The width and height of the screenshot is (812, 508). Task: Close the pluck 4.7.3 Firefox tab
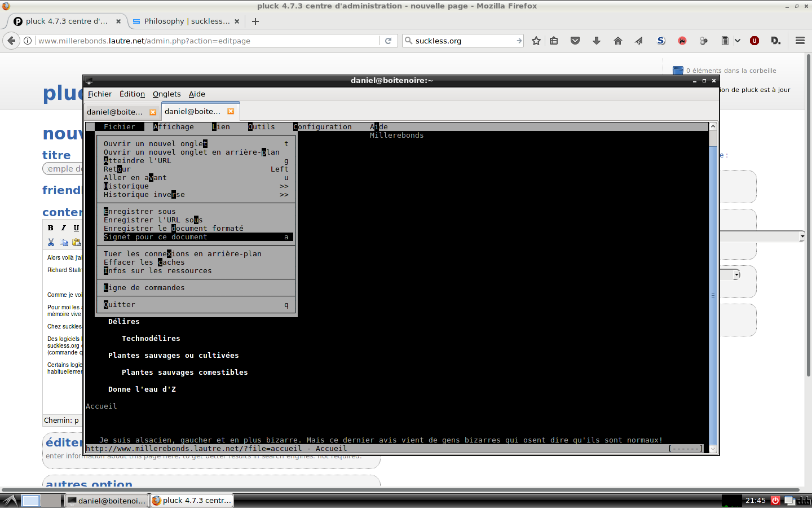118,21
